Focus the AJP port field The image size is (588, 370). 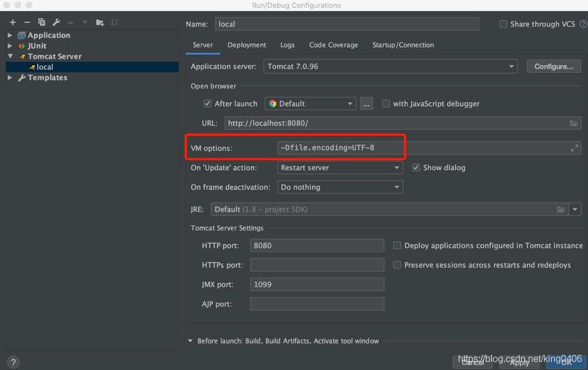pos(318,304)
